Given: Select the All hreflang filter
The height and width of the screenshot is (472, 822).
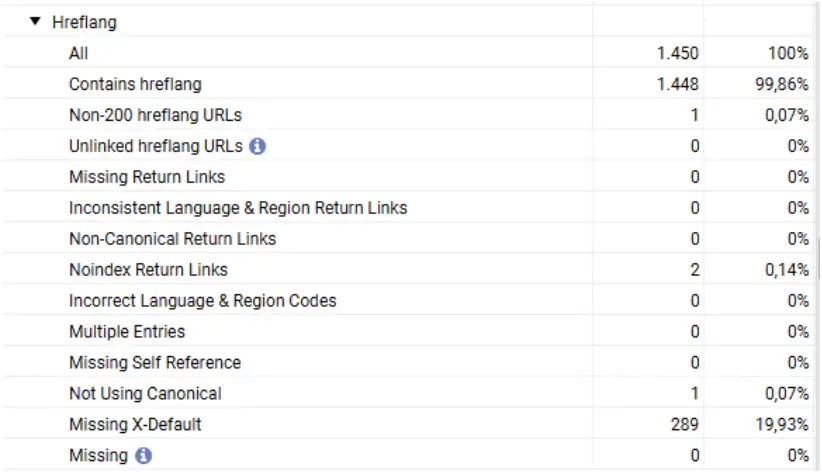Looking at the screenshot, I should tap(79, 53).
